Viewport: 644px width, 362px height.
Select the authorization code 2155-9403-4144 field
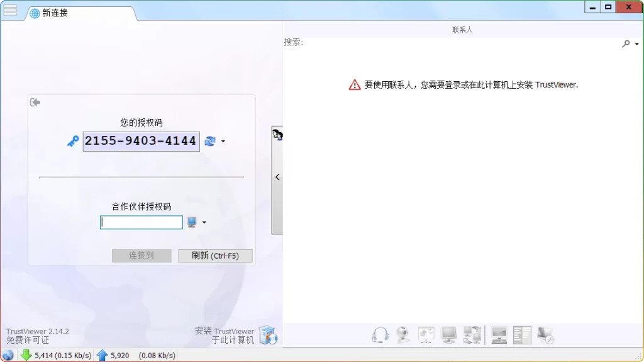[142, 141]
